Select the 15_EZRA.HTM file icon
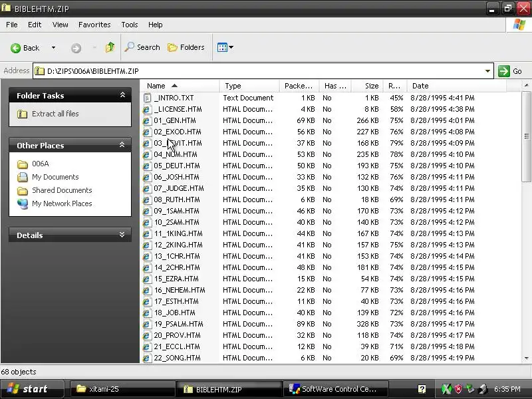532x399 pixels. pyautogui.click(x=147, y=279)
